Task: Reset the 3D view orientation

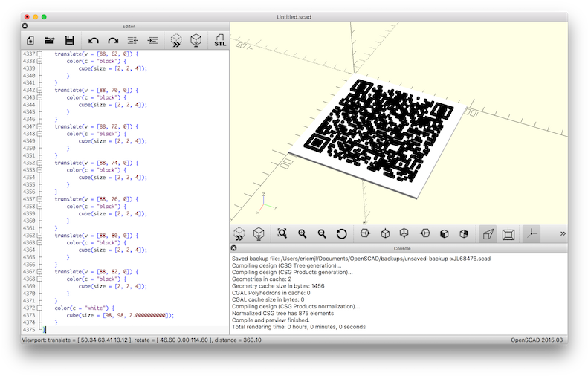Action: [x=341, y=234]
